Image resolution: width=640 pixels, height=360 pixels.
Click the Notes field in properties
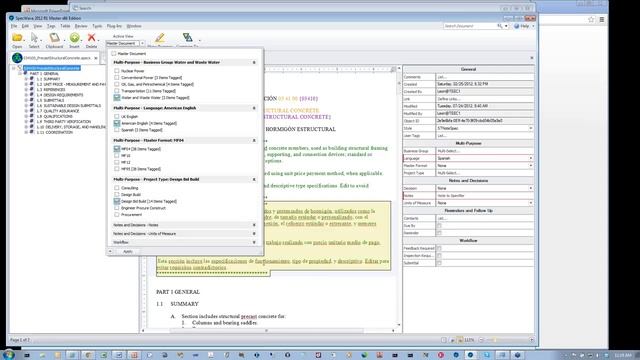[484, 196]
